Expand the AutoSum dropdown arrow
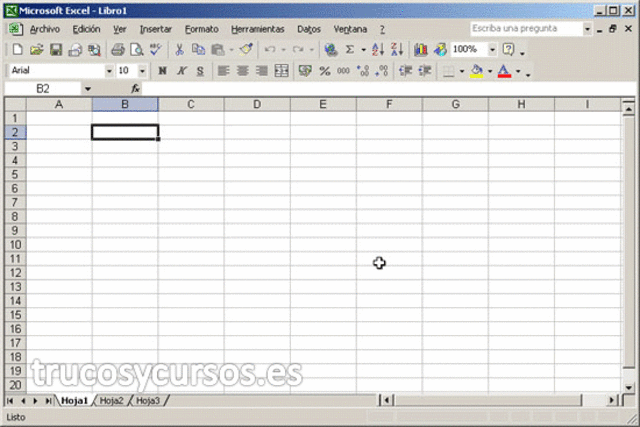Screen dimensions: 640x427 click(363, 50)
